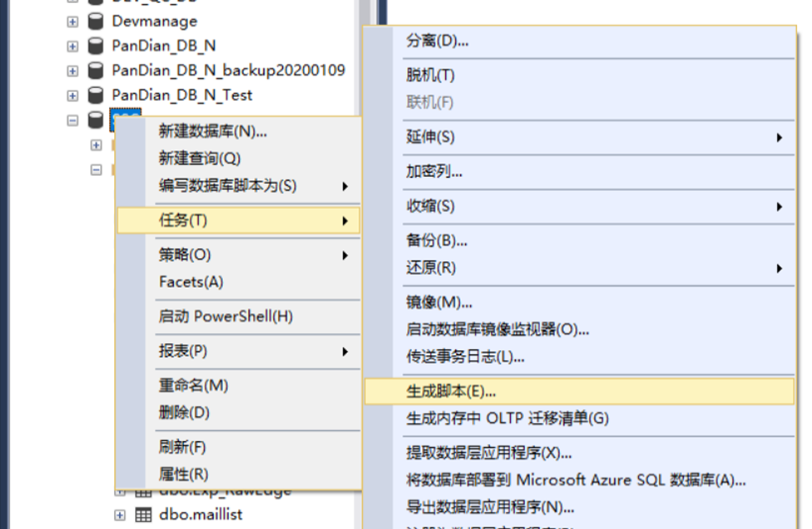Choose 提取数据层应用程序(X)...
812x529 pixels.
click(579, 453)
